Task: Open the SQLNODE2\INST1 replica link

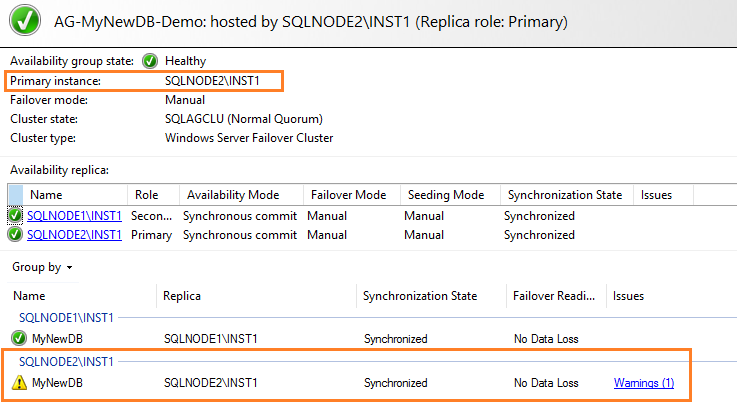Action: (x=74, y=235)
